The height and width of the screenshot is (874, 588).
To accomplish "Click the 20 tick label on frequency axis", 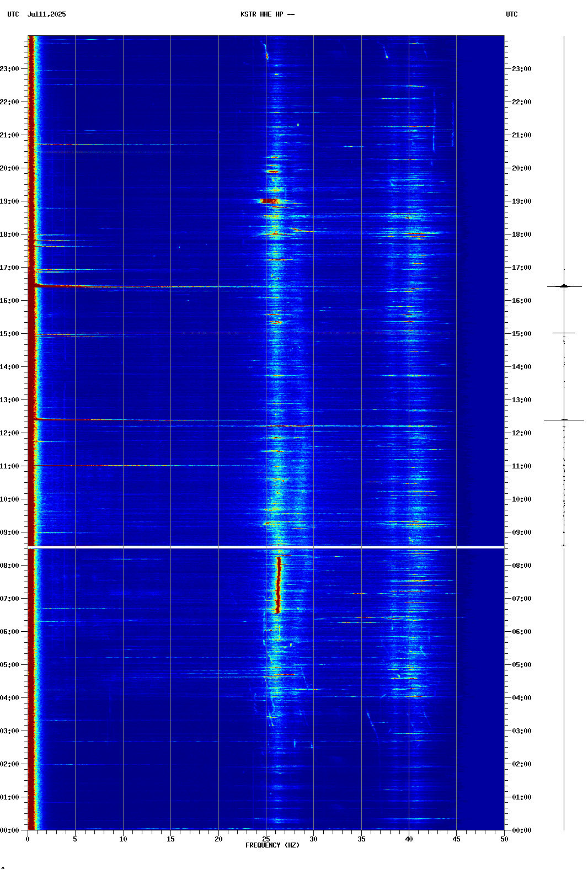I will [x=218, y=839].
